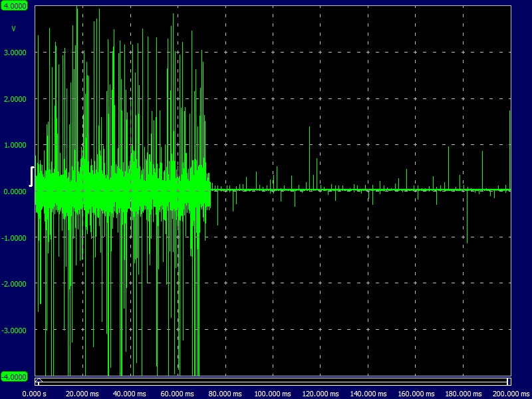Click the 100.000 ms time label

tap(273, 394)
